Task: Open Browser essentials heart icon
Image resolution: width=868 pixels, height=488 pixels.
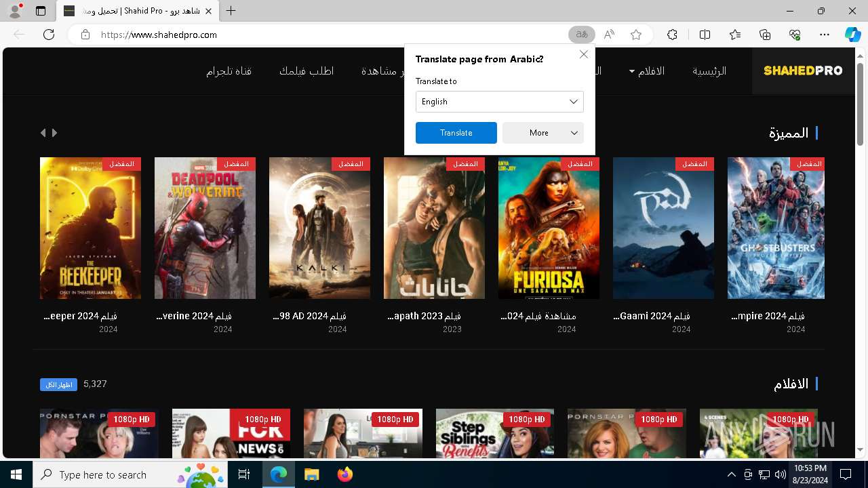Action: click(x=795, y=35)
